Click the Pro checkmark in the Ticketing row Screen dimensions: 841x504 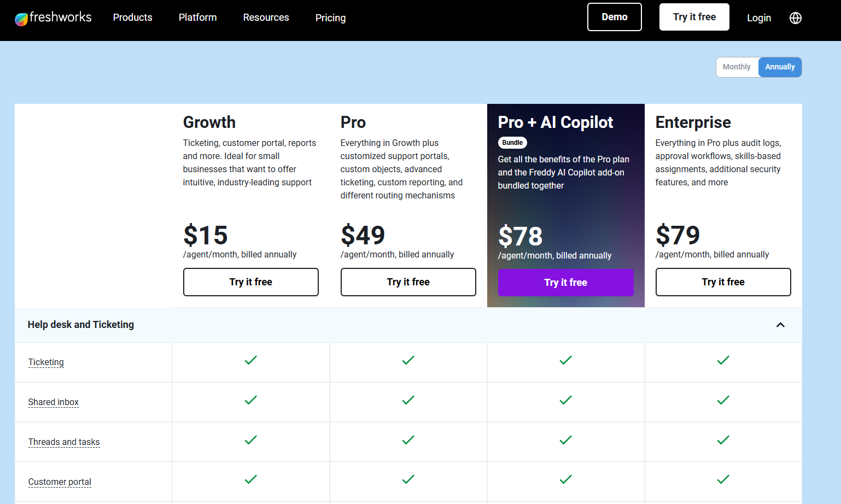click(408, 360)
